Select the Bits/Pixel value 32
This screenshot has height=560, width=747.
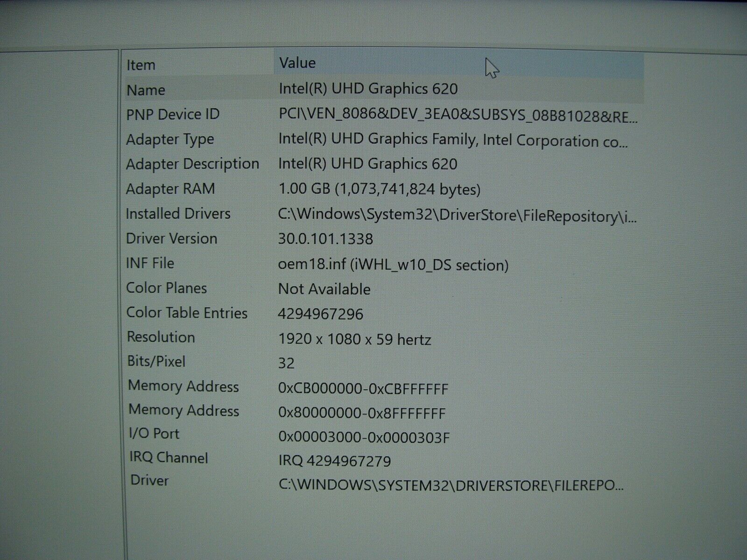point(286,363)
